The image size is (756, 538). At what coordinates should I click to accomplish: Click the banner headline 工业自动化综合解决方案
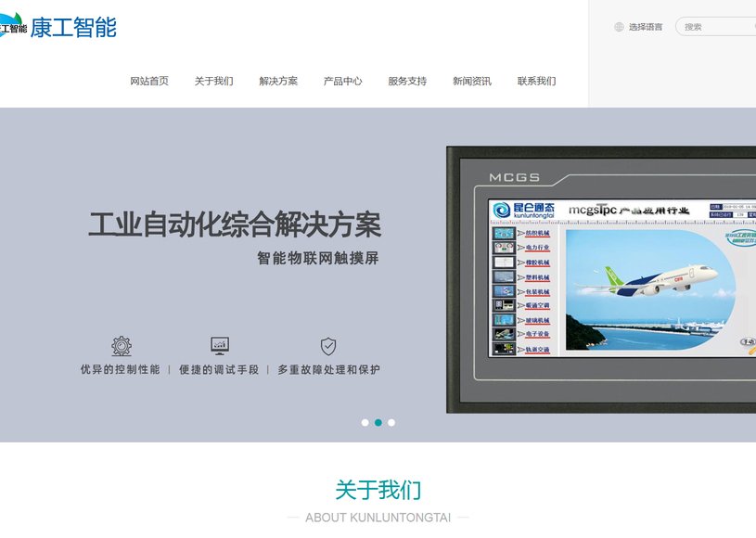tap(235, 224)
